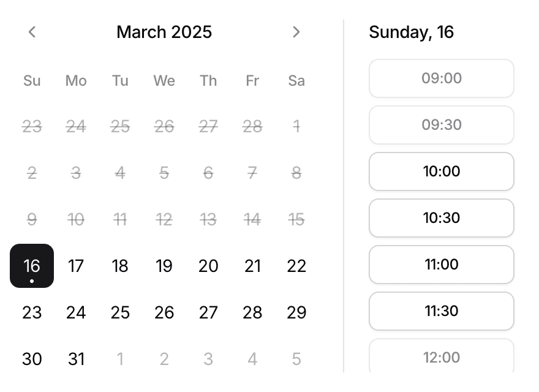539x392 pixels.
Task: Select March 22 on the calendar
Action: tap(296, 266)
